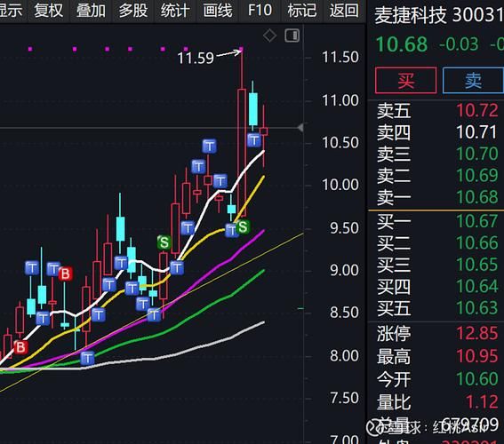Click the 11.59 high price label
This screenshot has width=504, height=444.
[196, 58]
